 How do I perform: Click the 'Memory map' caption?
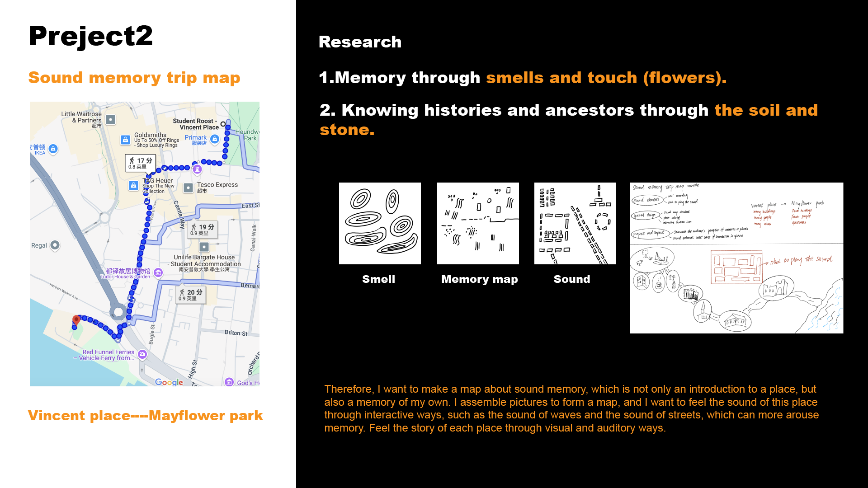(480, 280)
